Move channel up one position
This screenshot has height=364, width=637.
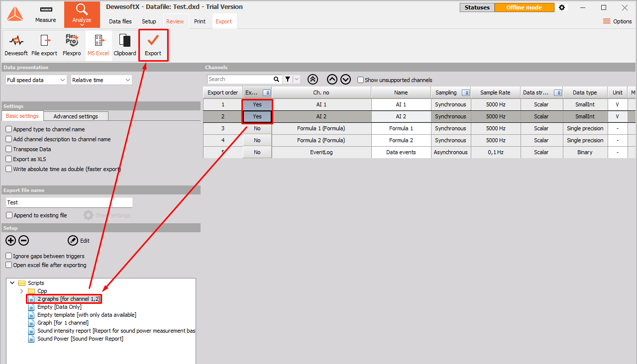coord(332,80)
